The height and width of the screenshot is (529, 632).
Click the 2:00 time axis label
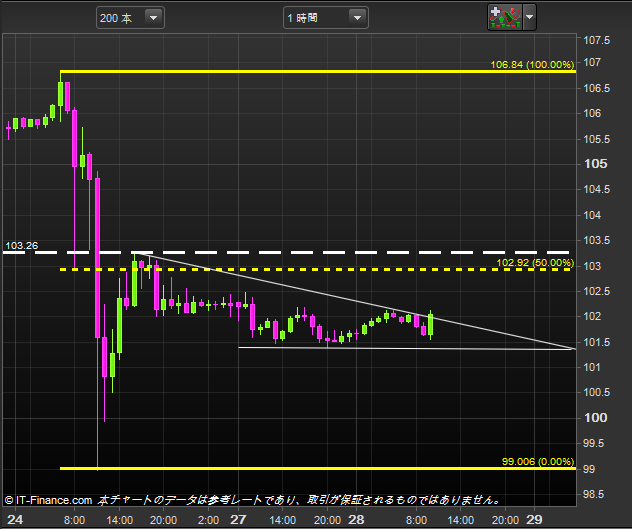pos(208,520)
